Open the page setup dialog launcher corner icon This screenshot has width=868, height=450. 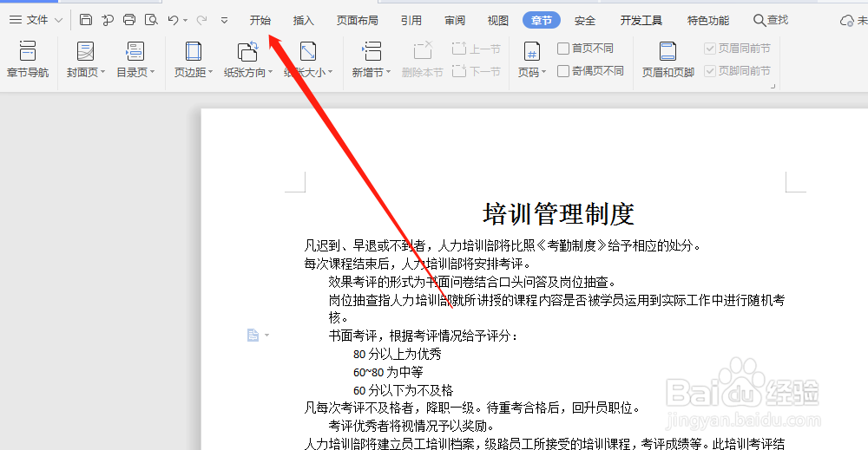click(773, 86)
